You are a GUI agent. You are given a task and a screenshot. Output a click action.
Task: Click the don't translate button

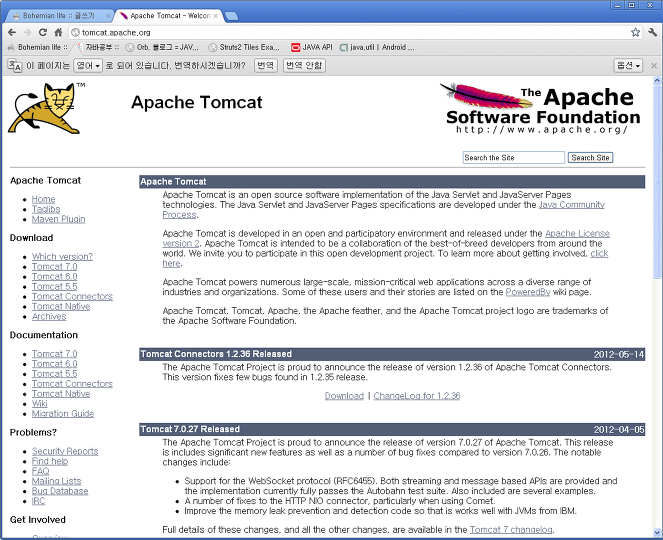click(x=304, y=66)
